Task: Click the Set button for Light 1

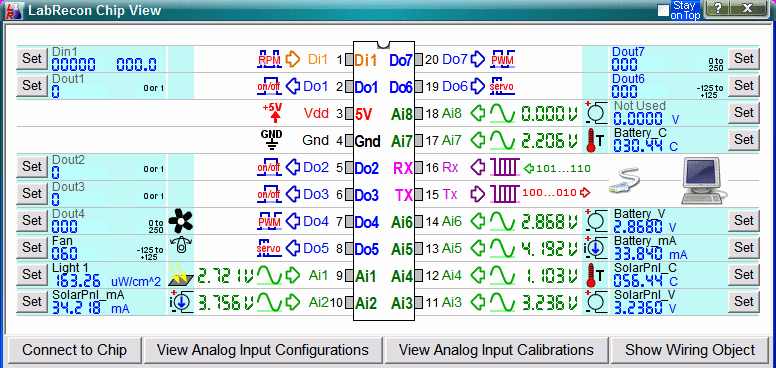Action: pyautogui.click(x=32, y=275)
